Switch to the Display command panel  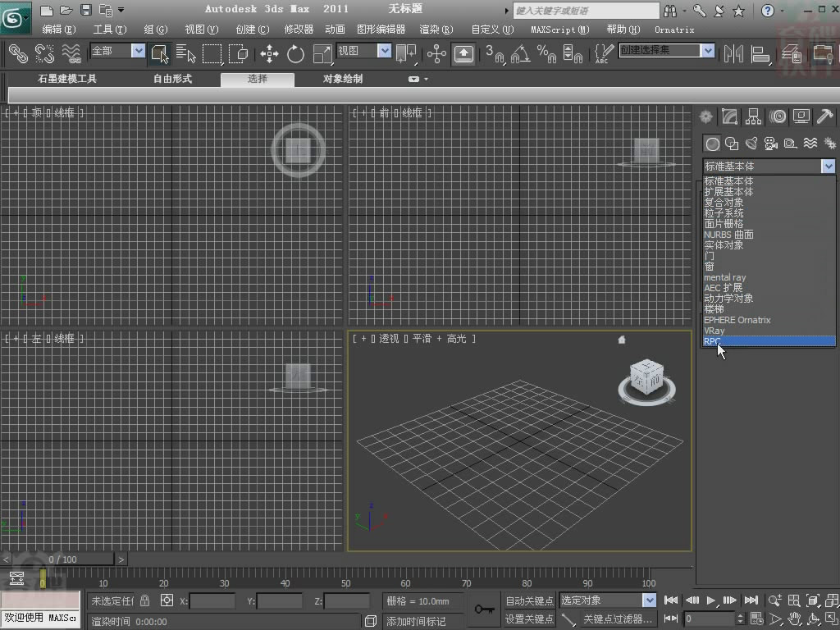point(801,116)
